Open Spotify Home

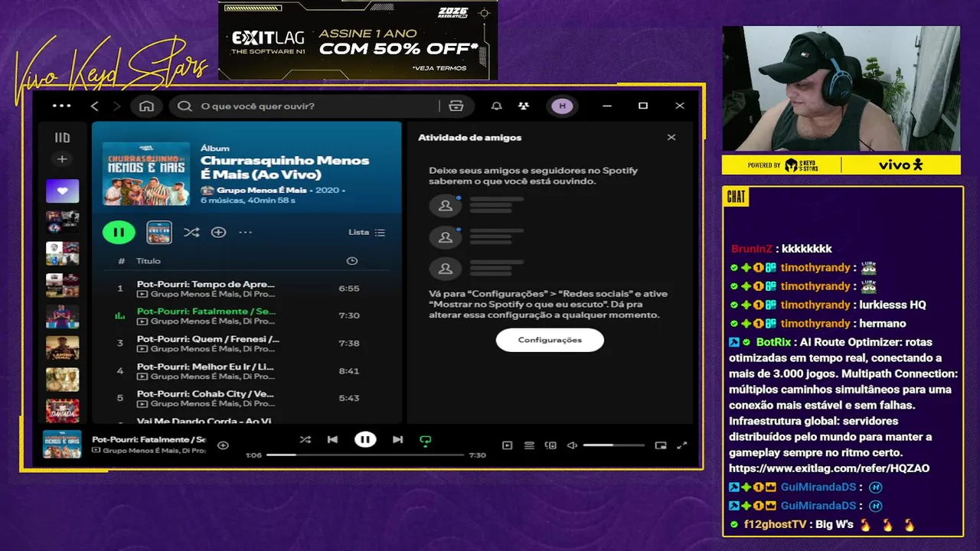click(146, 106)
